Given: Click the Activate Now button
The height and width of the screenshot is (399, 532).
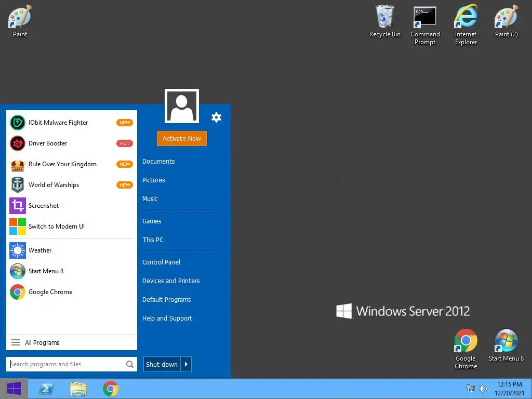Looking at the screenshot, I should 182,138.
